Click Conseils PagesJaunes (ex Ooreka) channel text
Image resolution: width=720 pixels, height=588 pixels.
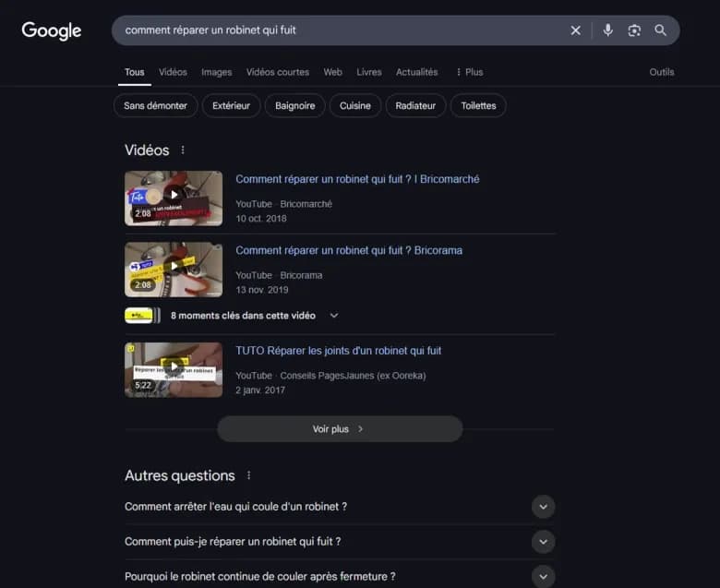354,376
